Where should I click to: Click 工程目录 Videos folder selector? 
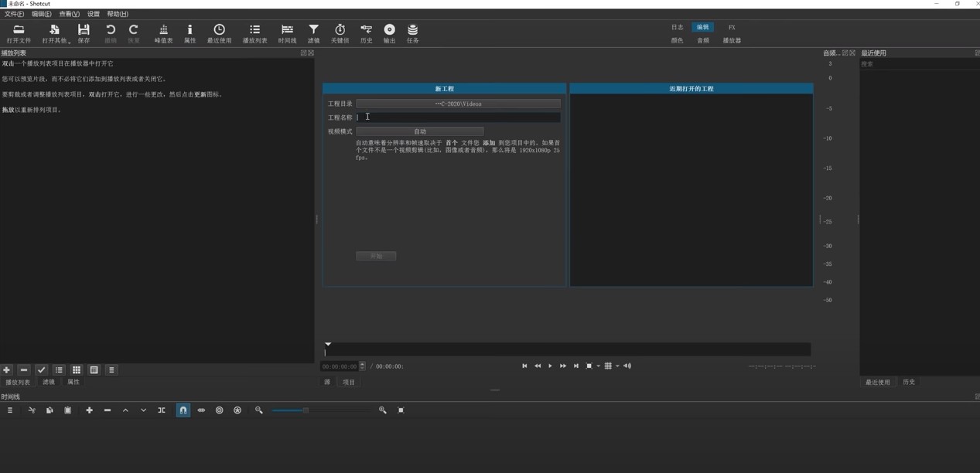[x=458, y=104]
